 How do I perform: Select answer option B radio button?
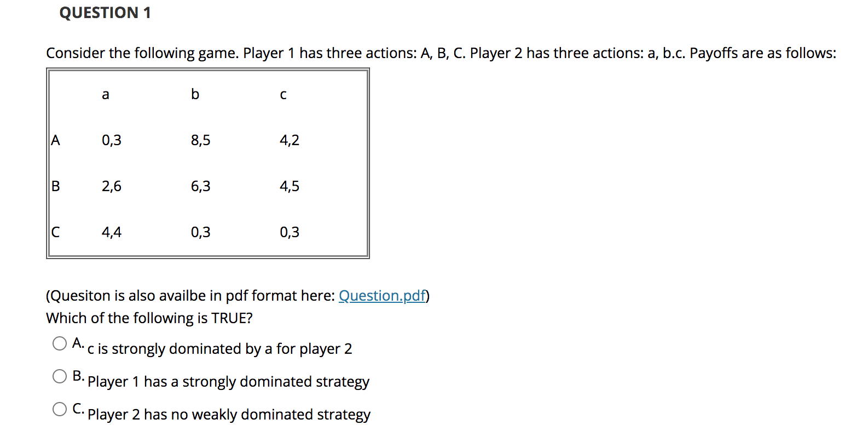click(x=59, y=376)
